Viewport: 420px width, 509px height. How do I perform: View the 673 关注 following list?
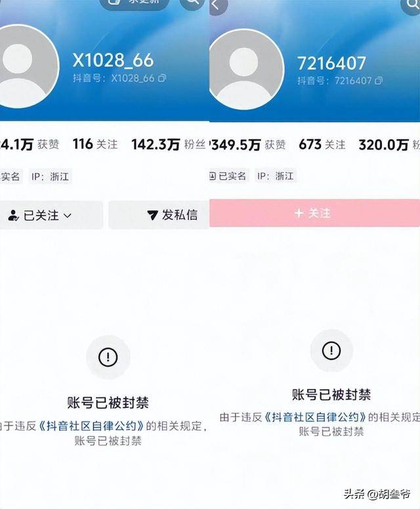click(322, 144)
